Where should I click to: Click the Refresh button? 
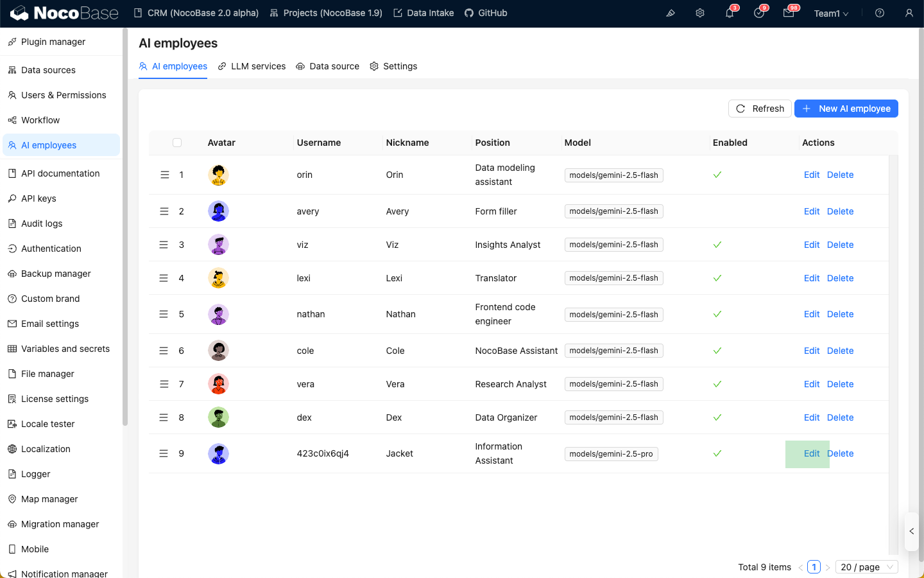pyautogui.click(x=760, y=109)
